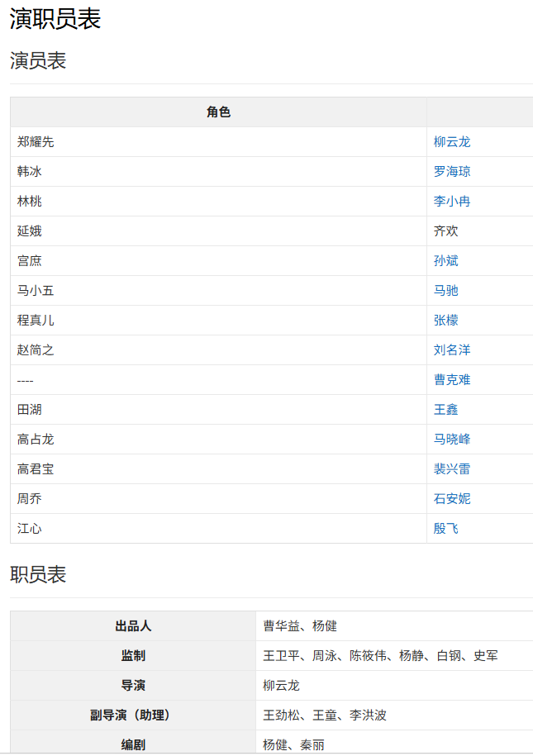Click the 出品人 row header
The image size is (533, 756).
133,626
